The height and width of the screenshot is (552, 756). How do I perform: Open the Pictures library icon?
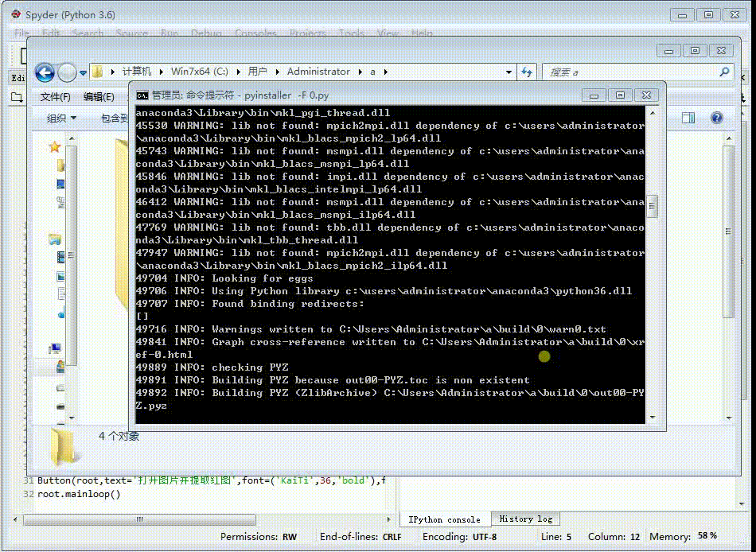click(60, 276)
